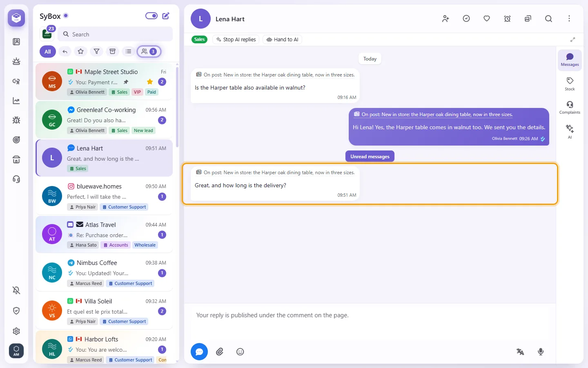Click the Sales tag in chat header
Screen dimensions: 588x368
(200, 40)
